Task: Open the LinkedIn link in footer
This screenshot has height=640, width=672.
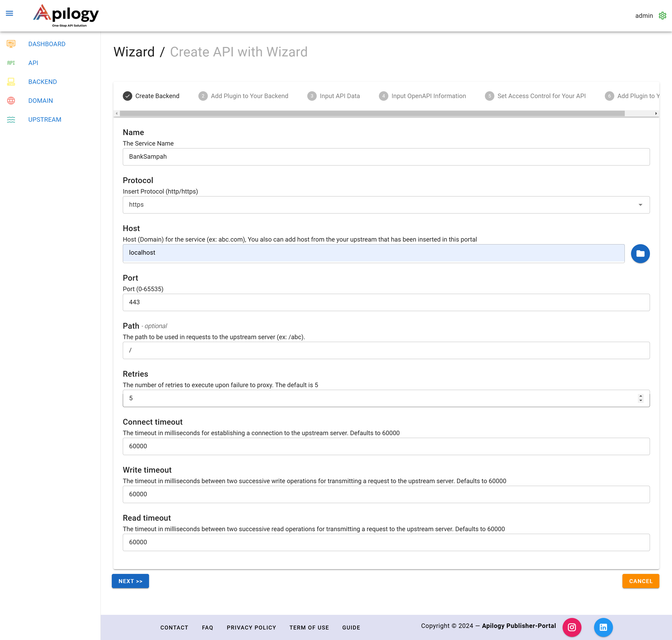Action: 603,627
